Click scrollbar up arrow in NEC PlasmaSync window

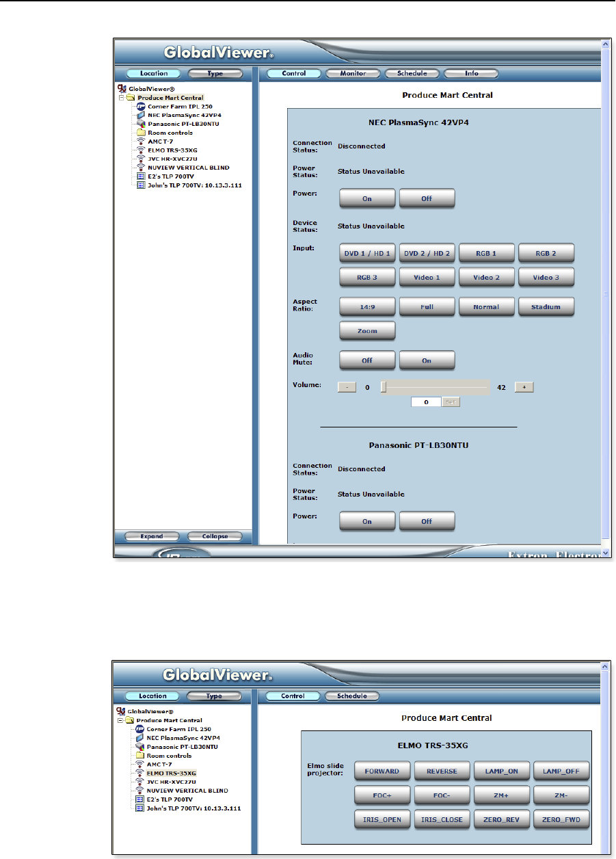(604, 43)
